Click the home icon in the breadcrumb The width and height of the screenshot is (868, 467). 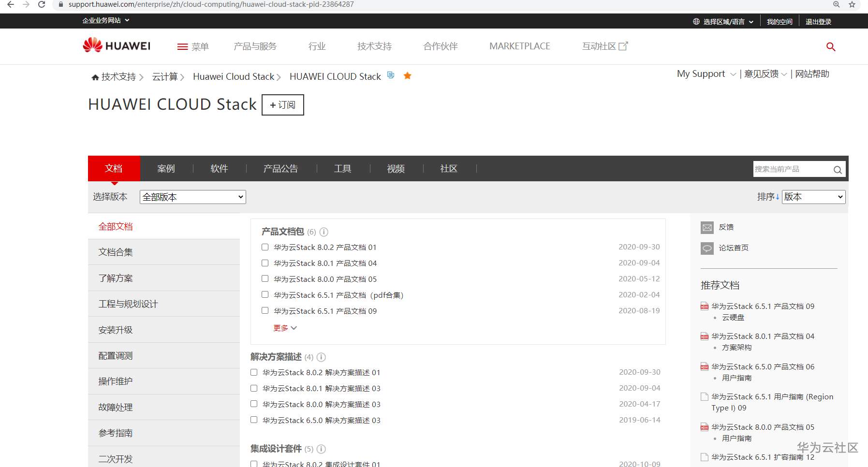pos(95,77)
